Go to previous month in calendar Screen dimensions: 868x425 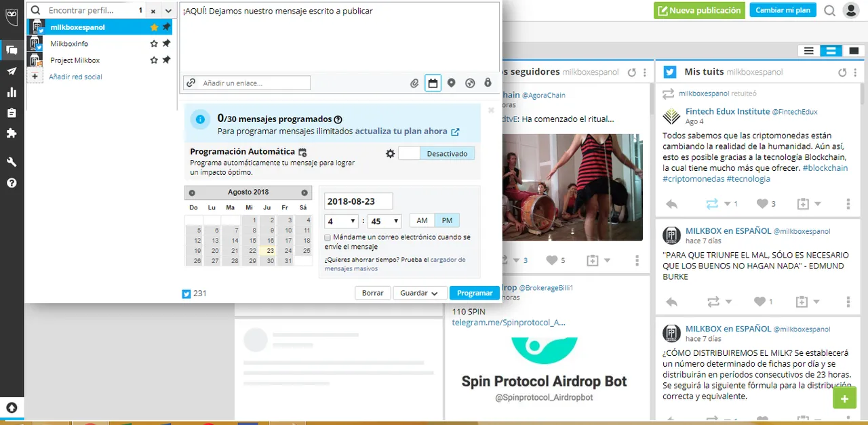click(192, 193)
